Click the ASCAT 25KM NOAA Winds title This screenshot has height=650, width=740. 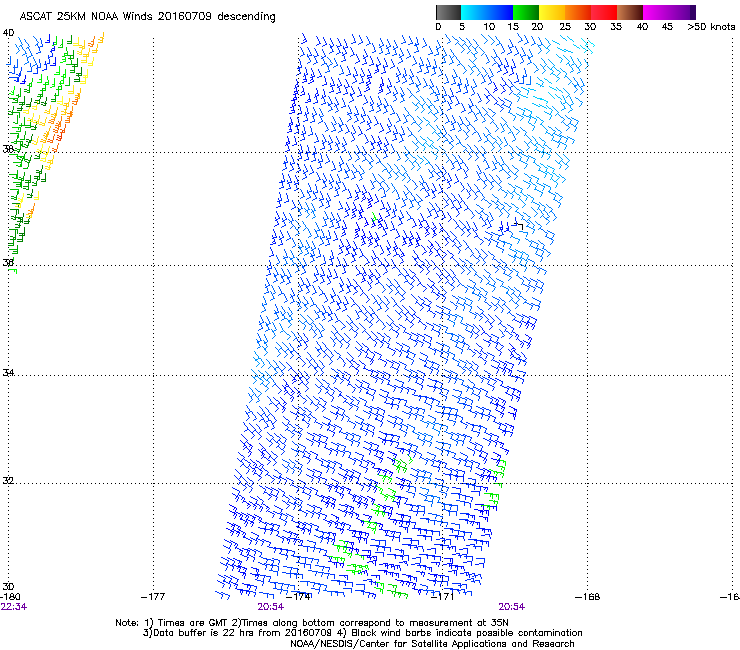[147, 17]
